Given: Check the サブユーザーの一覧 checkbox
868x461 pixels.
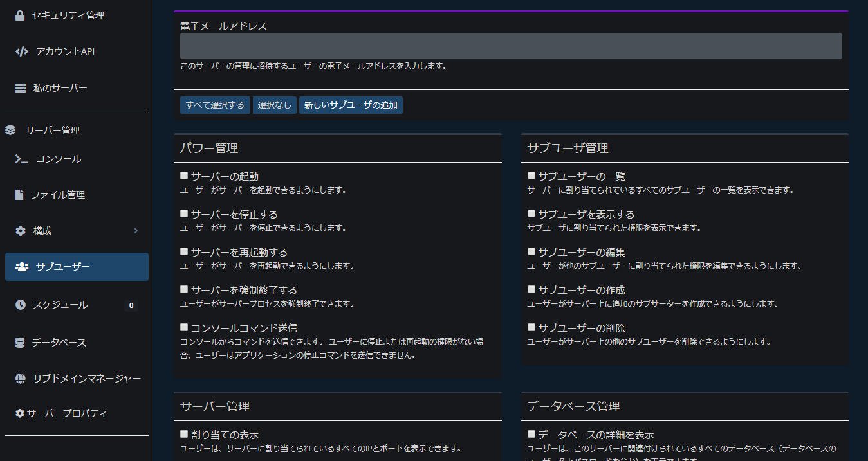Looking at the screenshot, I should (x=531, y=176).
